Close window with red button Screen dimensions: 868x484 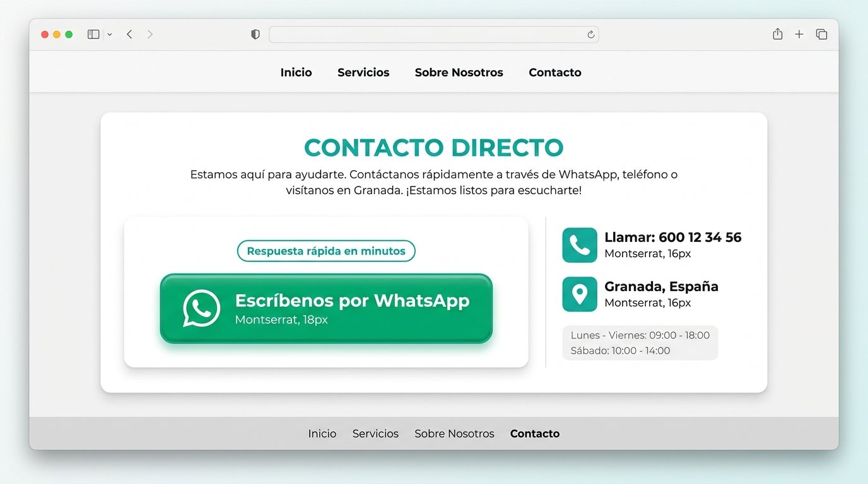coord(45,35)
